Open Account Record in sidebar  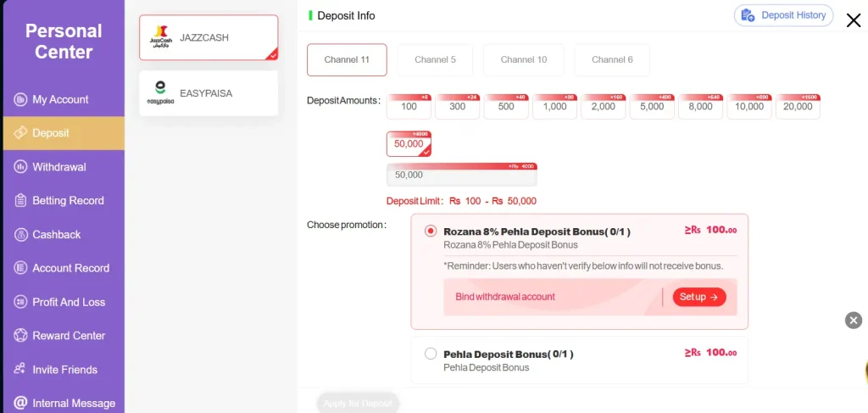click(x=63, y=268)
